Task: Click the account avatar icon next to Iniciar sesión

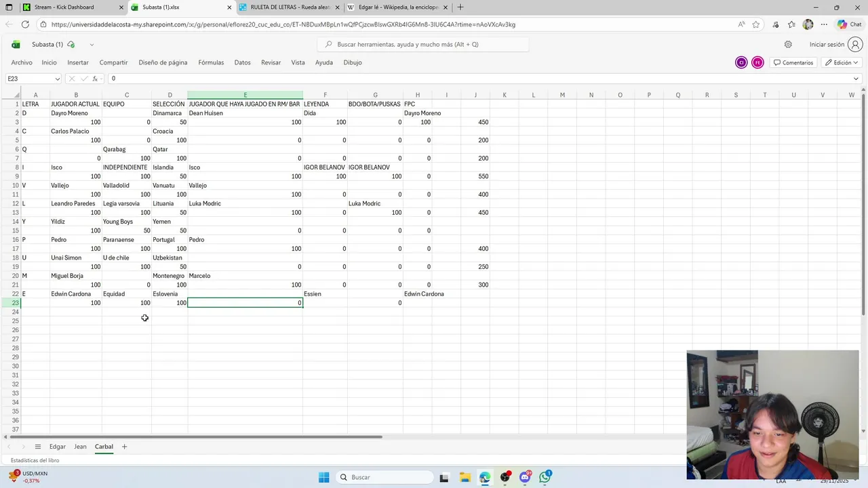Action: pyautogui.click(x=855, y=45)
